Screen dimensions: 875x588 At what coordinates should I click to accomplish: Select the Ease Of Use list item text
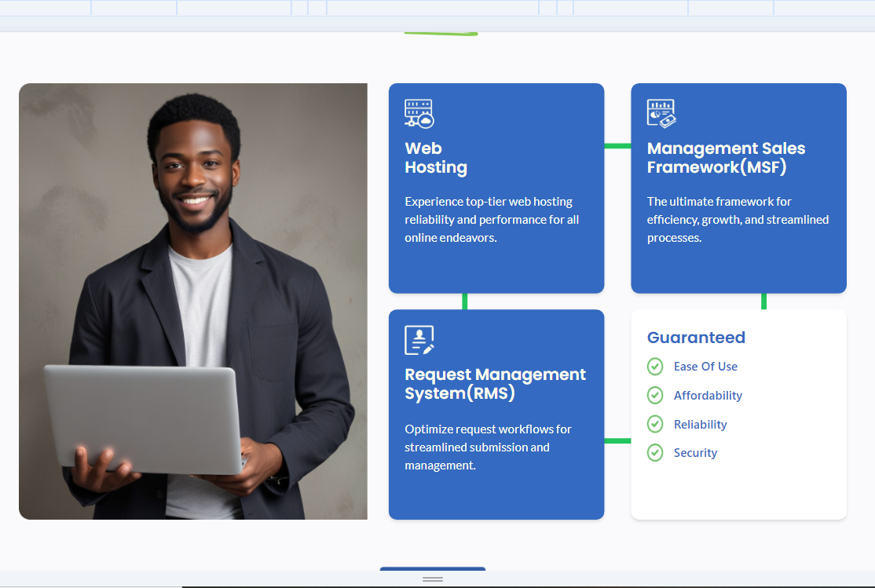[705, 367]
